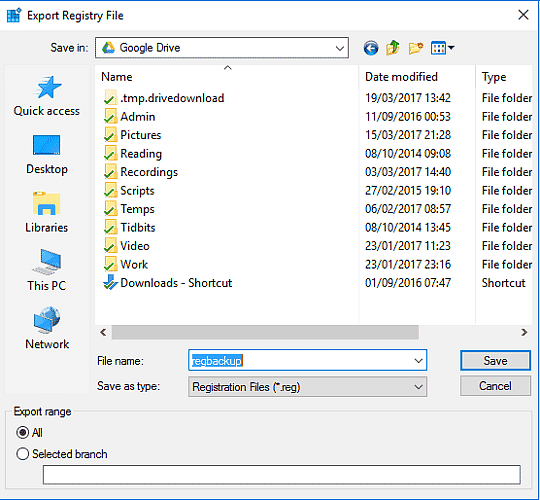Go back to last folder visited
The height and width of the screenshot is (500, 540).
[x=371, y=48]
